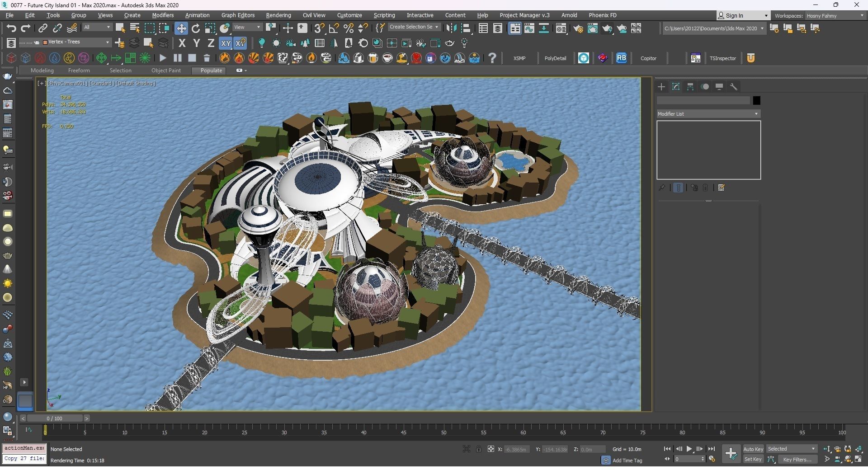Screen dimensions: 868x470
Task: Open the Display panel tab
Action: [719, 87]
